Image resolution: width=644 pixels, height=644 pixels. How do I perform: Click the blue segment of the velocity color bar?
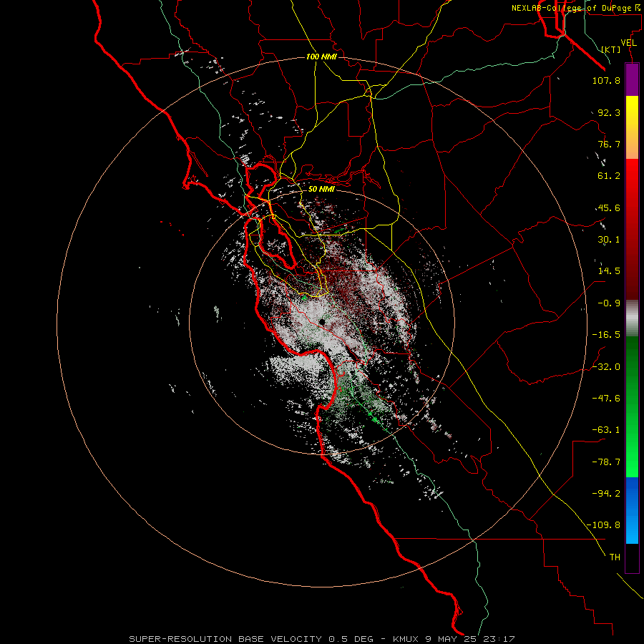tap(632, 510)
